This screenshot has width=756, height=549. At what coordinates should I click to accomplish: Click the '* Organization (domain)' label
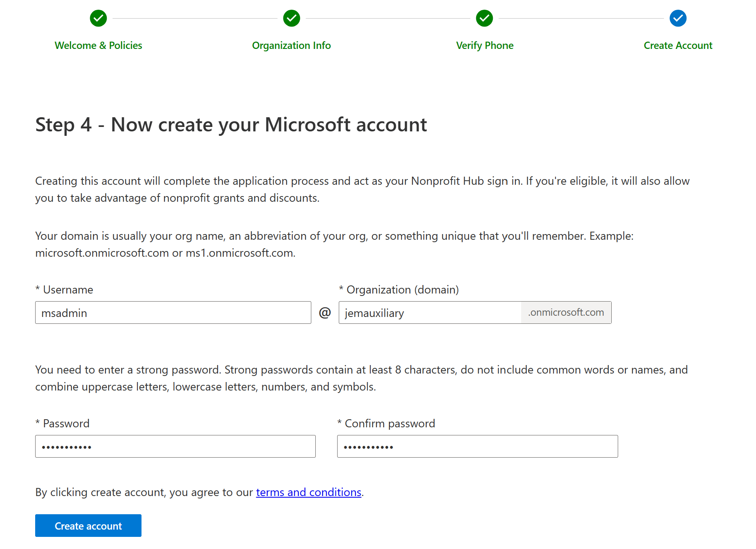399,289
